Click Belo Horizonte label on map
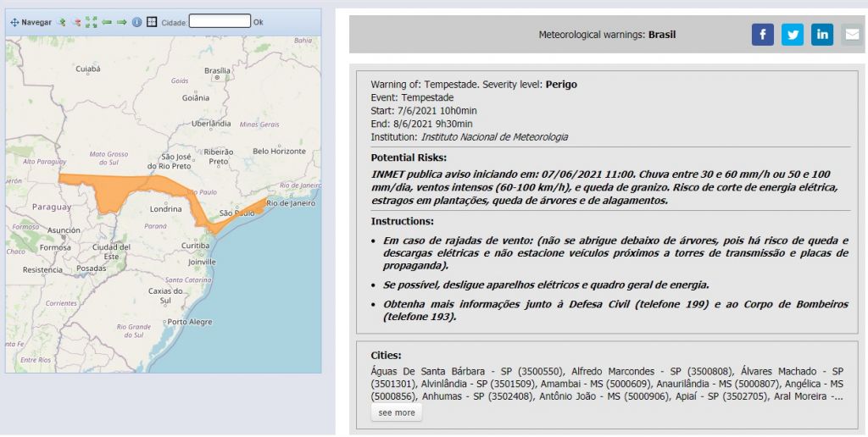 click(x=279, y=151)
